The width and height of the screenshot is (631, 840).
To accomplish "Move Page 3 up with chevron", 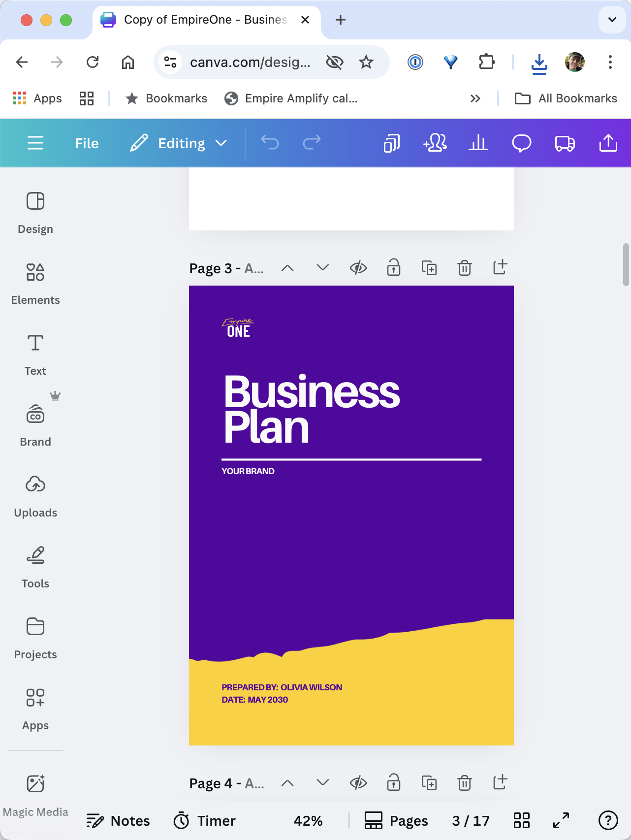I will pyautogui.click(x=287, y=268).
